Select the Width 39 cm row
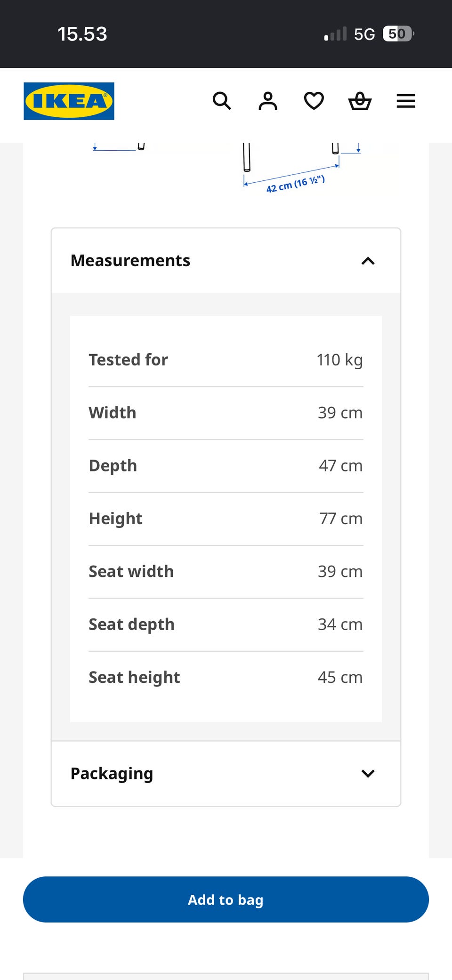 [x=226, y=413]
